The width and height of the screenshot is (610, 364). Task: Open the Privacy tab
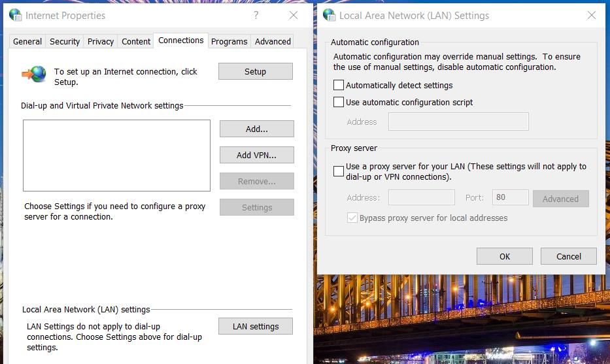pyautogui.click(x=101, y=42)
